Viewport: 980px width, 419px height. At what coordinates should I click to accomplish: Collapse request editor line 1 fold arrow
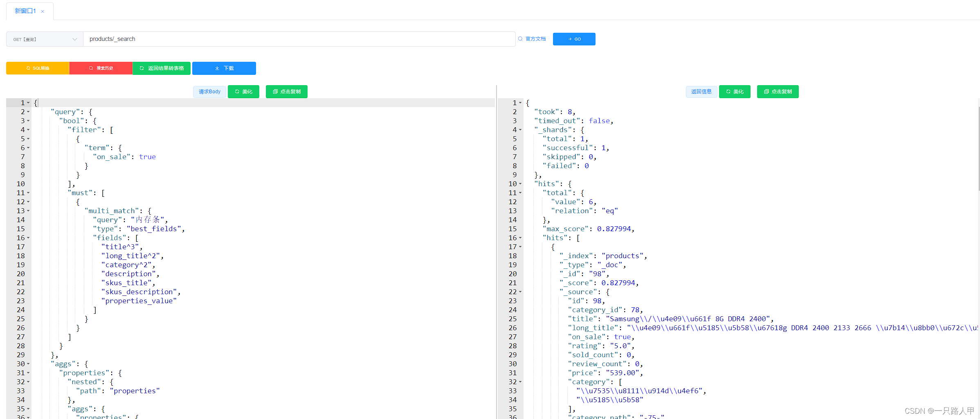click(x=28, y=103)
